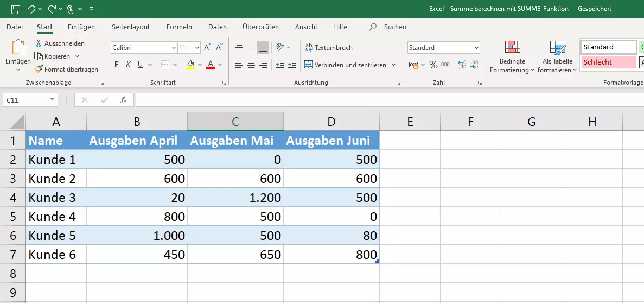644x303 pixels.
Task: Add a decimal place
Action: pyautogui.click(x=462, y=65)
